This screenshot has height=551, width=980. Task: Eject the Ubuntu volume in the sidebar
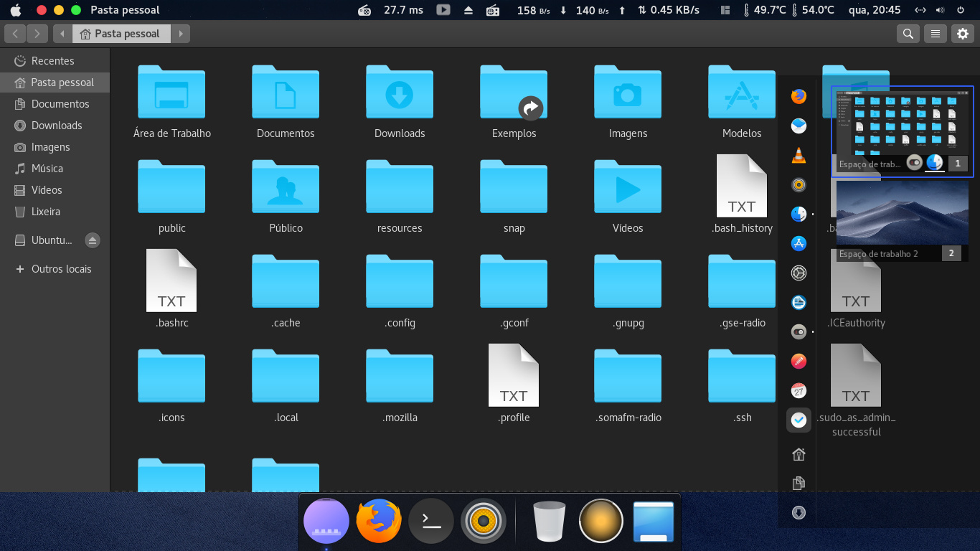(93, 240)
